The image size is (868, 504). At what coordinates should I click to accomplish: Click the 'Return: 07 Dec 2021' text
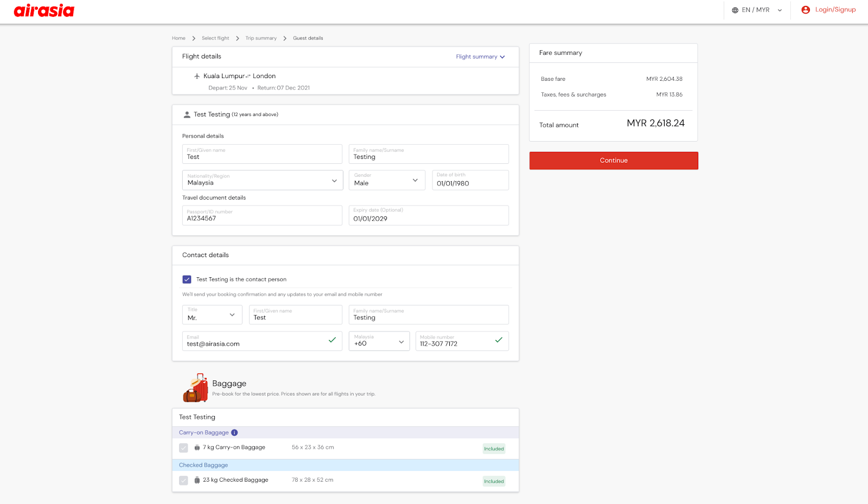284,88
